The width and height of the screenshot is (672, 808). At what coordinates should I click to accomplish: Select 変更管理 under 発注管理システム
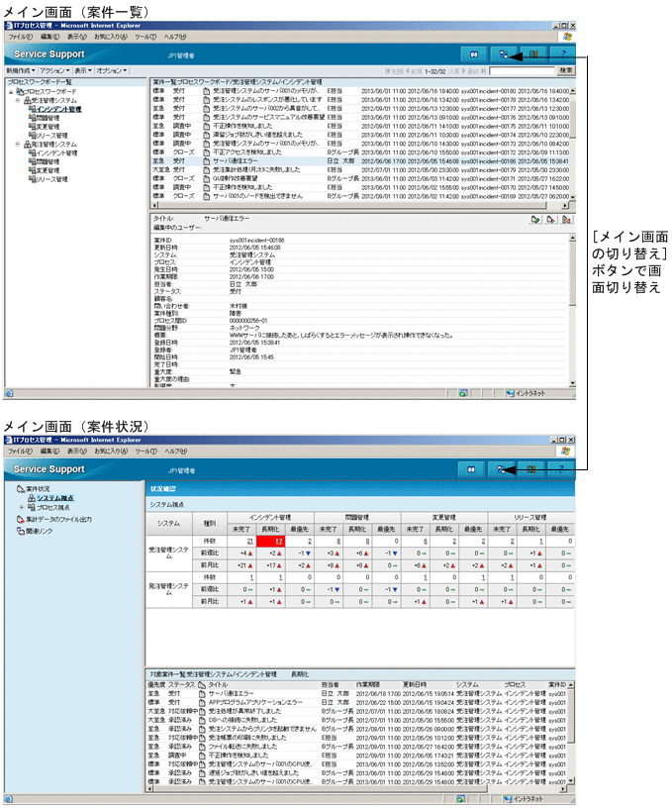(48, 170)
